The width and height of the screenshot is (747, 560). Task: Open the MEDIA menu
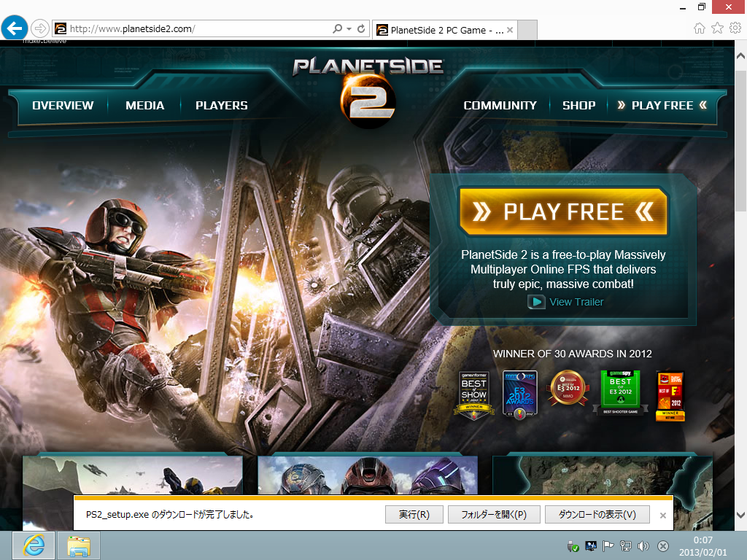point(145,105)
